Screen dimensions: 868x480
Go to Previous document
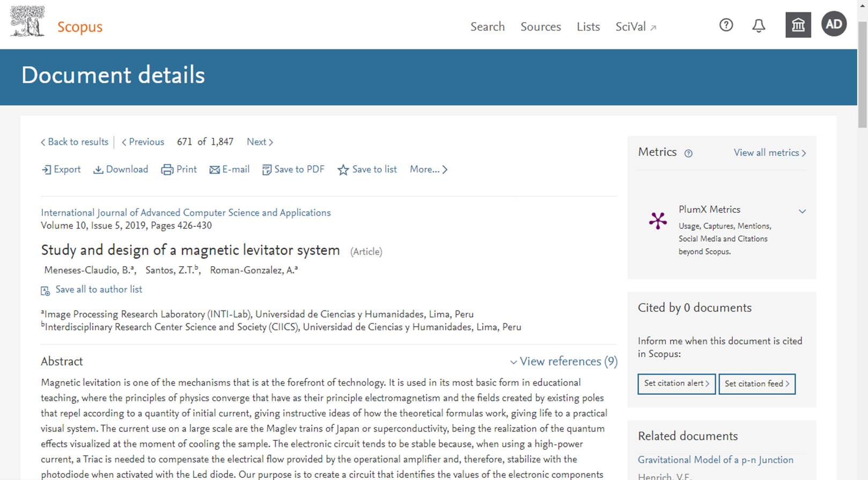point(143,142)
